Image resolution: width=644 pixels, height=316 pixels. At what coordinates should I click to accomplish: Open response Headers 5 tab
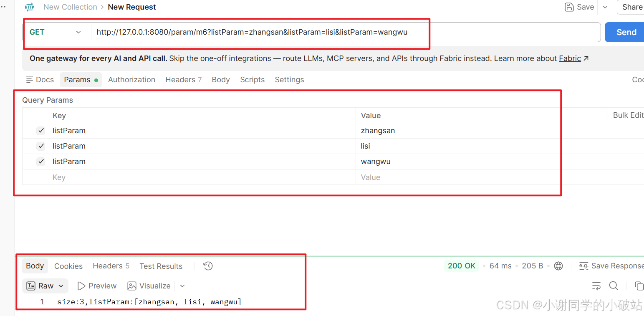[111, 266]
